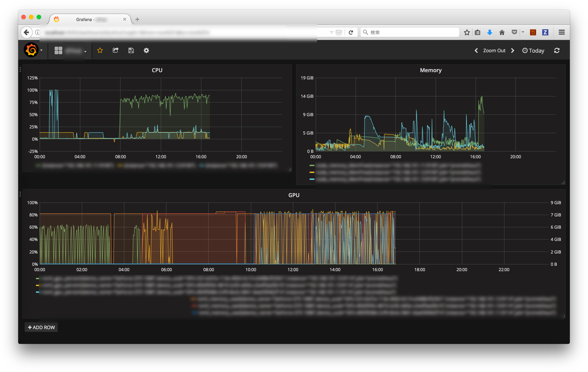Star this dashboard as favorite
Viewport: 588px width, 372px height.
point(100,51)
